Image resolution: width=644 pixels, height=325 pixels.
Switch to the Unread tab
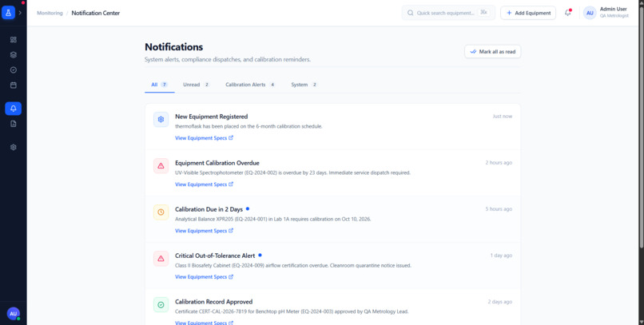click(x=197, y=85)
